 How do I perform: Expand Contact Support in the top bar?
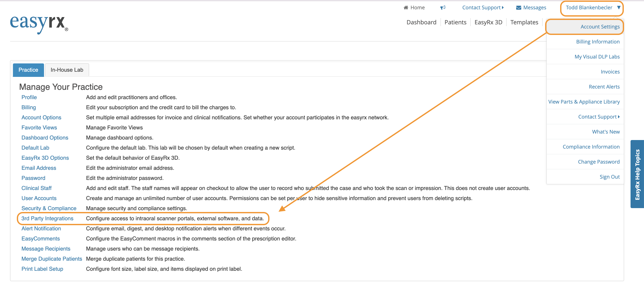(483, 8)
